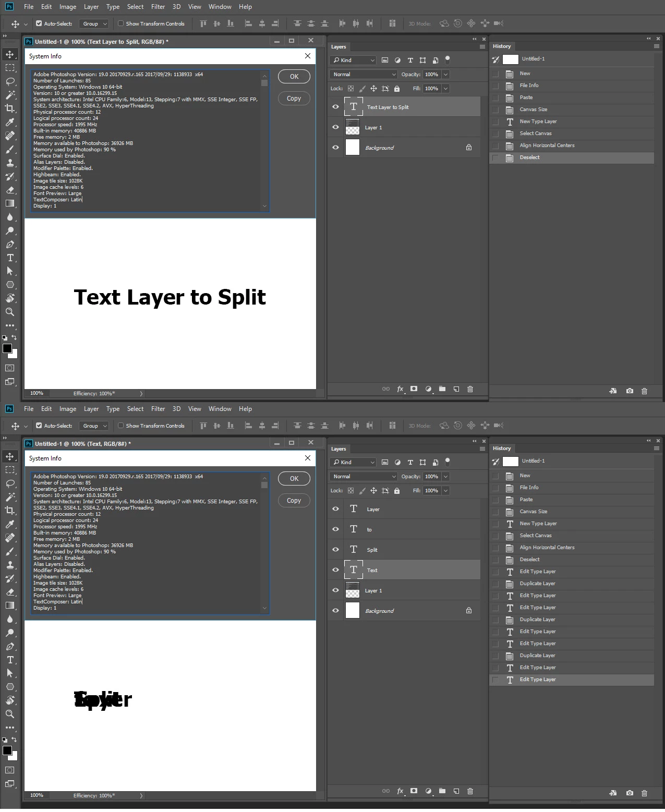The width and height of the screenshot is (665, 812).
Task: Delete current state in lower History panel
Action: [645, 793]
